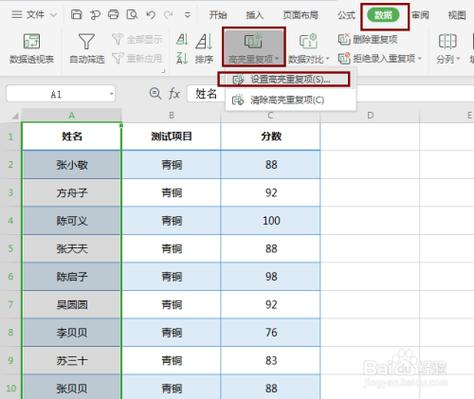The height and width of the screenshot is (399, 474).
Task: Click 删除重复项 remove duplicates
Action: [x=368, y=39]
